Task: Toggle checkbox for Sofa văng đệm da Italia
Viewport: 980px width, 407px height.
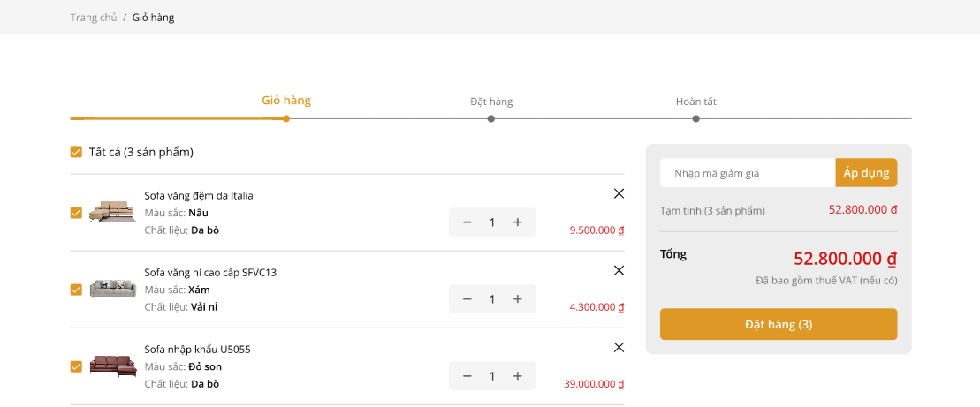Action: pos(76,213)
